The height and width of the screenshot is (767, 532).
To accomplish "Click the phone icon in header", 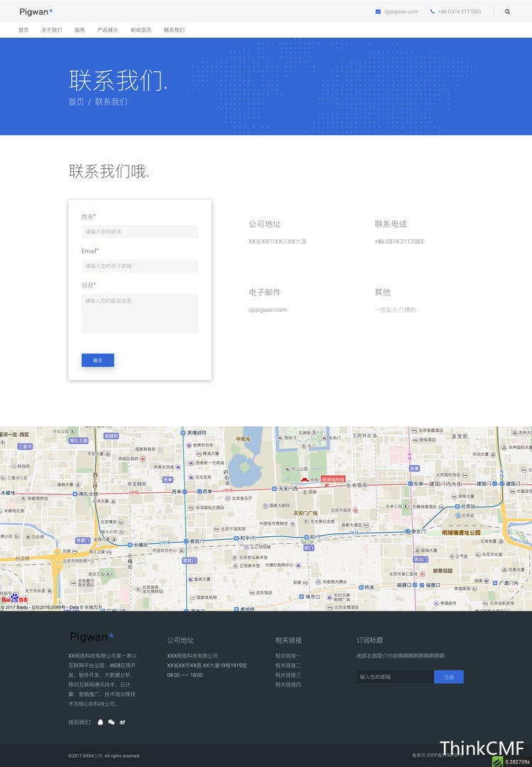I will [432, 12].
